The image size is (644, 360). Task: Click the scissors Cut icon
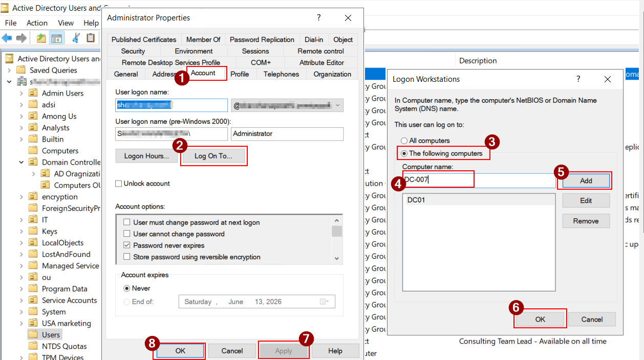(76, 38)
